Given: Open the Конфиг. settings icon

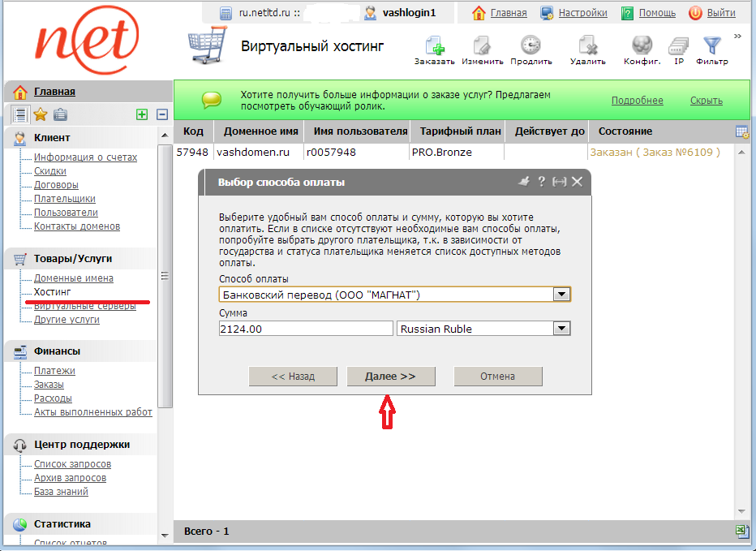Looking at the screenshot, I should pos(642,45).
